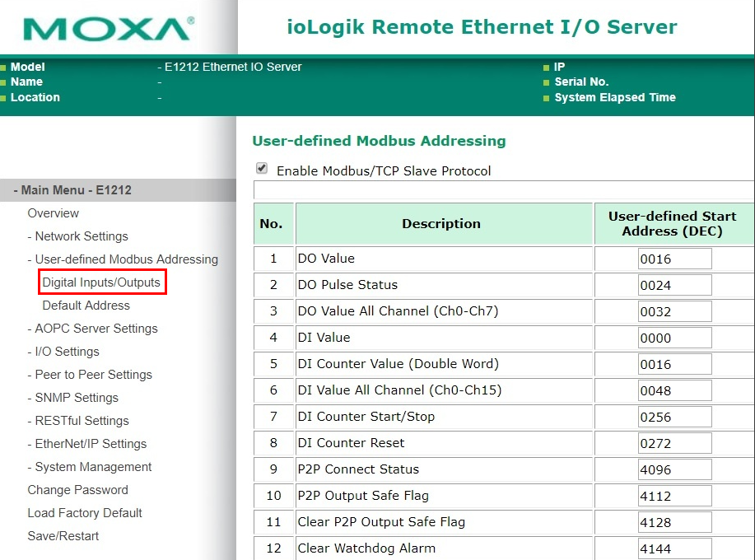Focus the DO Value start address field
The height and width of the screenshot is (560, 755).
(674, 259)
